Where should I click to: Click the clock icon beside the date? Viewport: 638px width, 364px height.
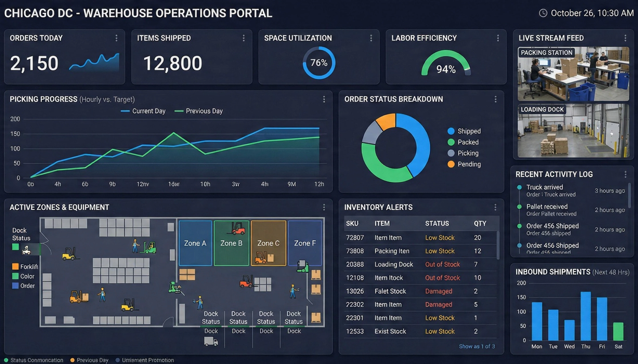pos(543,13)
